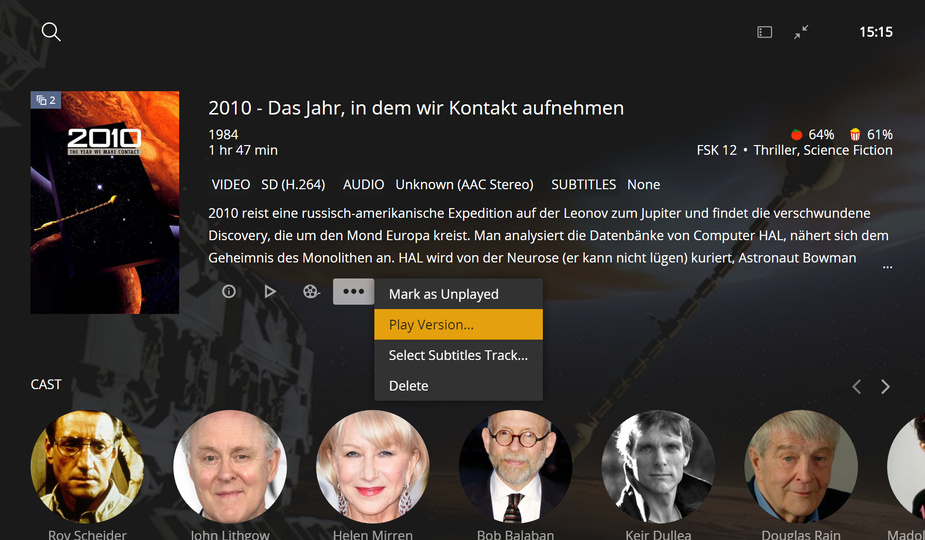Show next cast members with right chevron

pyautogui.click(x=885, y=387)
